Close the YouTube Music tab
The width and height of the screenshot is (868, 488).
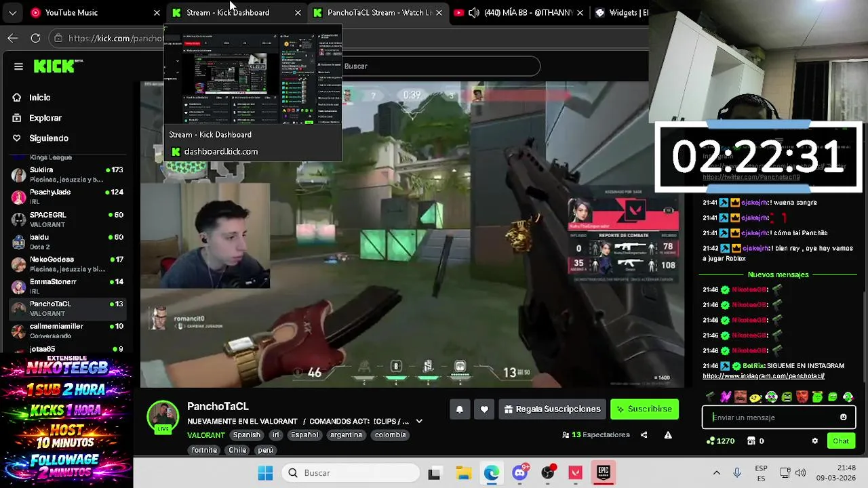pos(157,13)
